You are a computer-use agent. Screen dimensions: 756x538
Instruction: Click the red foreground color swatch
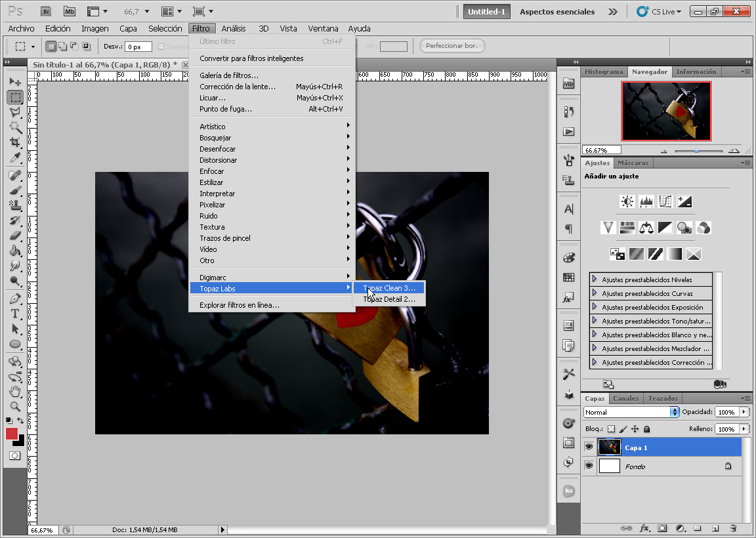point(12,434)
